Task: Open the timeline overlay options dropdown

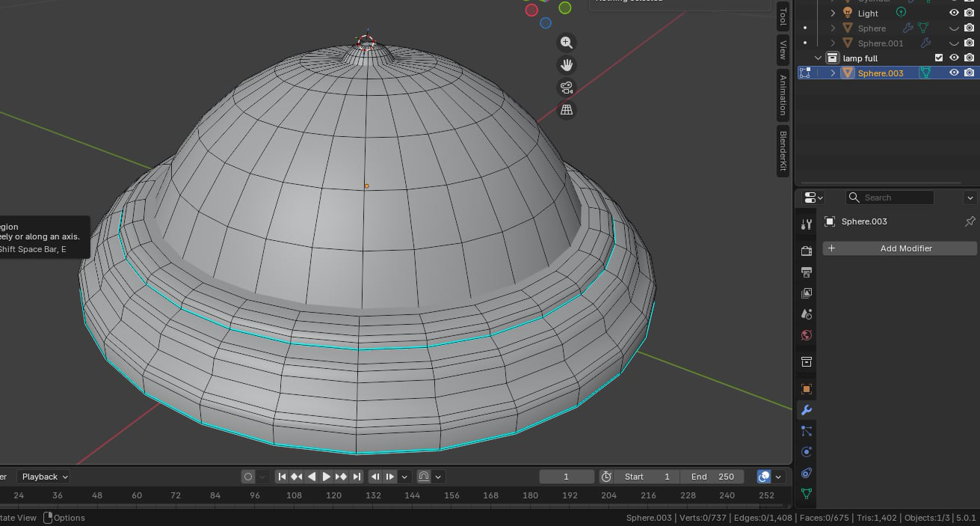Action: 778,477
